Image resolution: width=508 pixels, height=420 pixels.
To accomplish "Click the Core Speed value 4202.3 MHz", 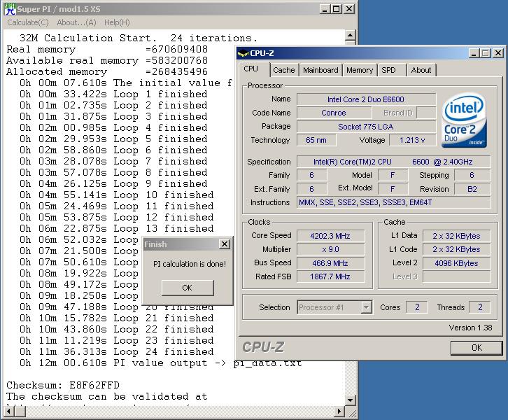I will click(330, 236).
